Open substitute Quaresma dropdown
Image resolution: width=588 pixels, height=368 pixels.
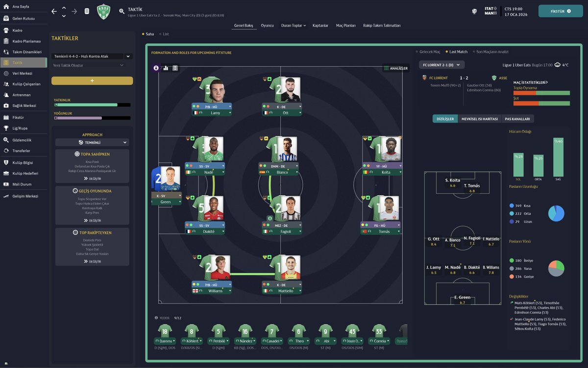tap(165, 341)
